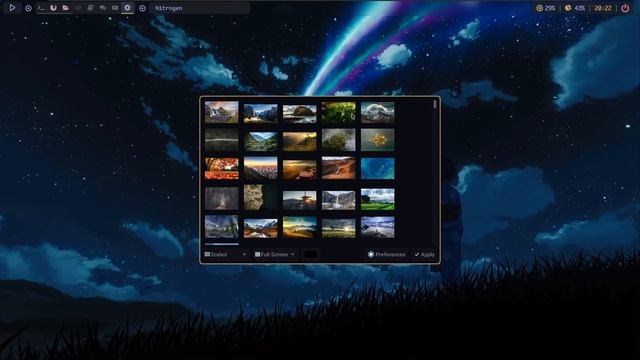Select the dark foggy forest thumbnail
The image size is (640, 360).
click(222, 198)
